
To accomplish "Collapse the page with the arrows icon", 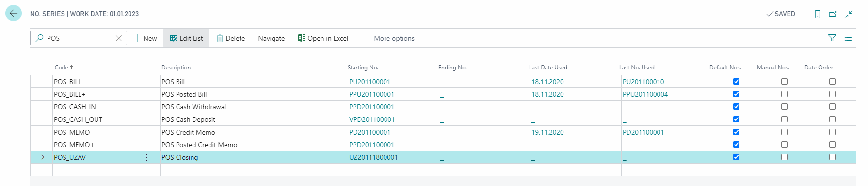I will coord(849,14).
